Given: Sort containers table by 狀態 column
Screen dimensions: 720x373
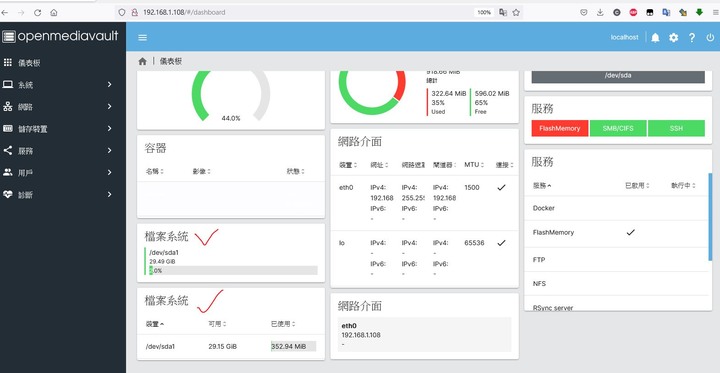Looking at the screenshot, I should (296, 171).
